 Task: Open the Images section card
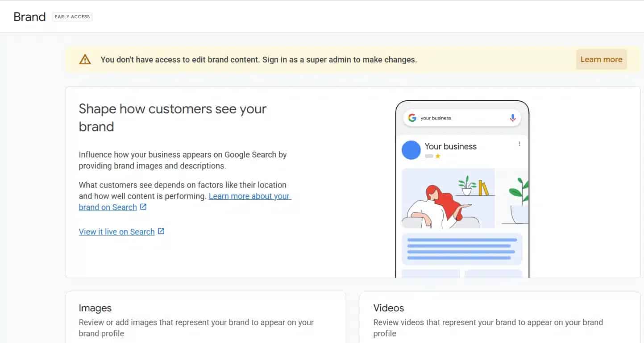coord(205,318)
